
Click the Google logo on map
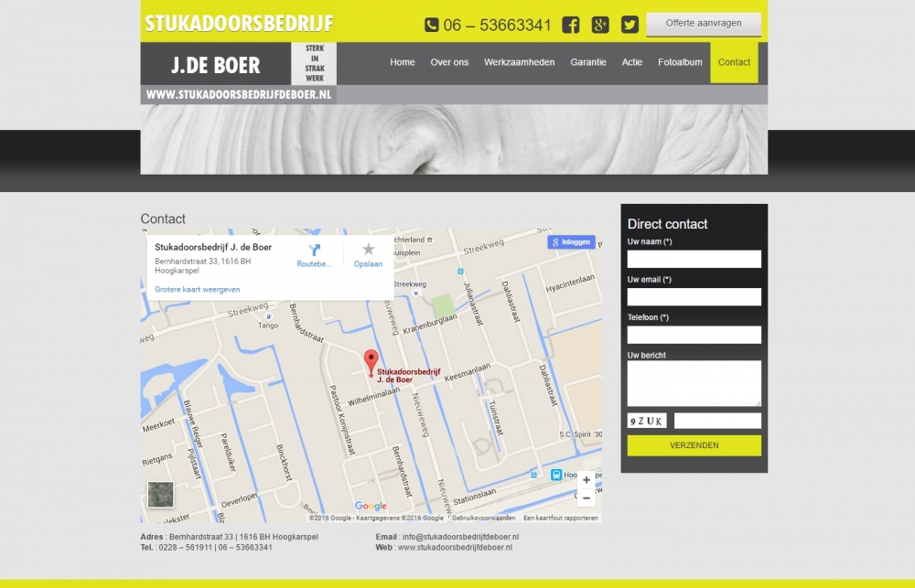pyautogui.click(x=371, y=507)
